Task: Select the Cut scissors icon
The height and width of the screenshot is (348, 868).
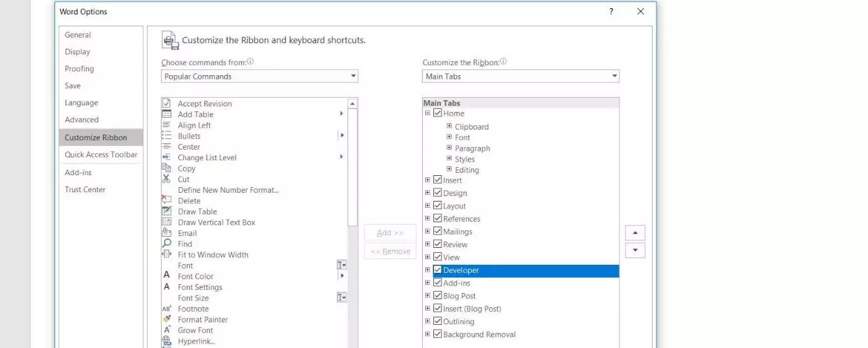Action: tap(167, 179)
